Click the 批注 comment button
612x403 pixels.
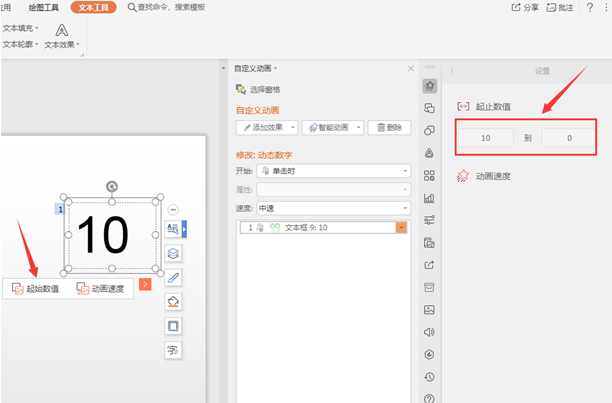[x=560, y=7]
